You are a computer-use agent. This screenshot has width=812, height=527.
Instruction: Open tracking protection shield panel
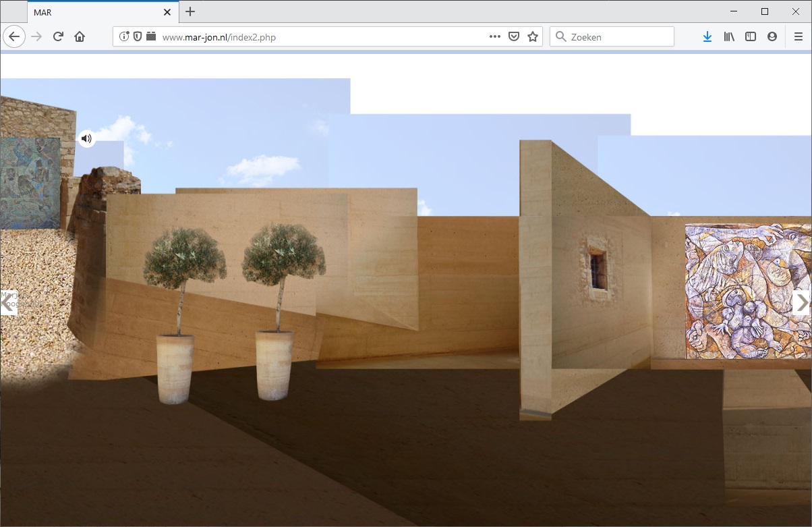click(x=138, y=37)
